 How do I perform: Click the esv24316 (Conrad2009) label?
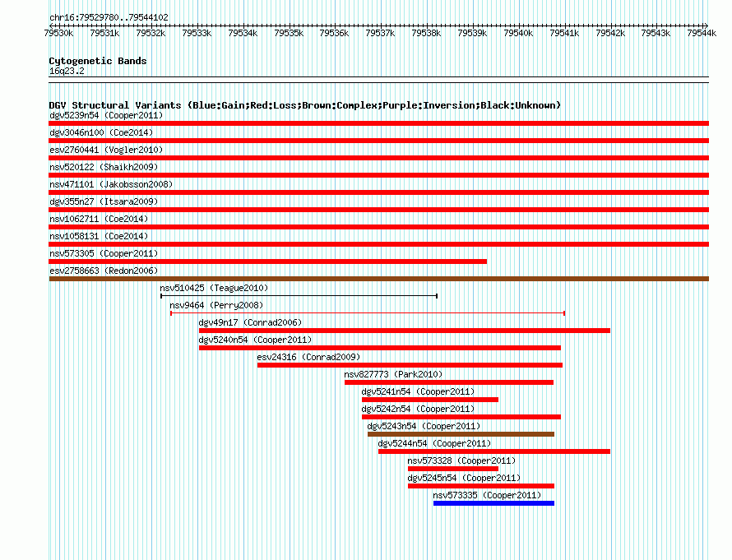308,357
